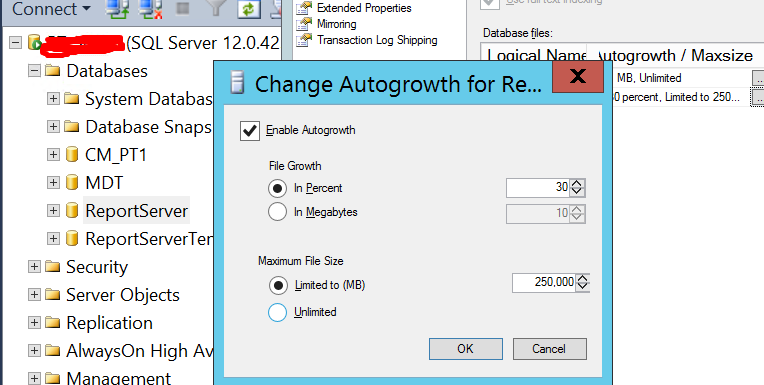Click the Autogrowth / Maxsize column header
This screenshot has height=385, width=764.
pos(676,55)
